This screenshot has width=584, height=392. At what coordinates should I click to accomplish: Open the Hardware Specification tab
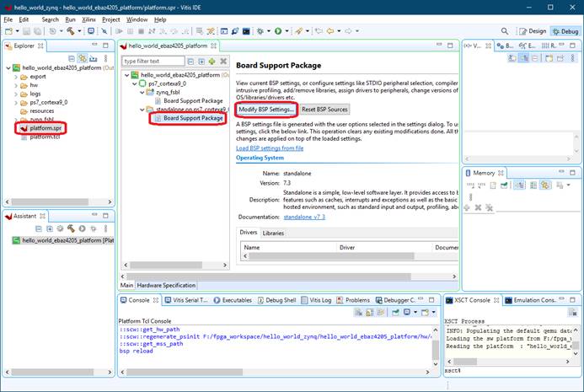(x=166, y=285)
